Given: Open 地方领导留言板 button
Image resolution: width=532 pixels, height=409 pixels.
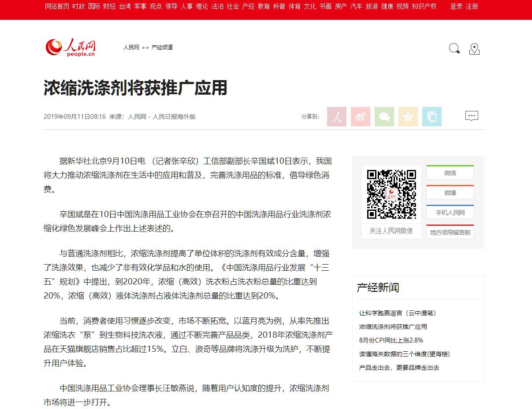Looking at the screenshot, I should click(450, 232).
